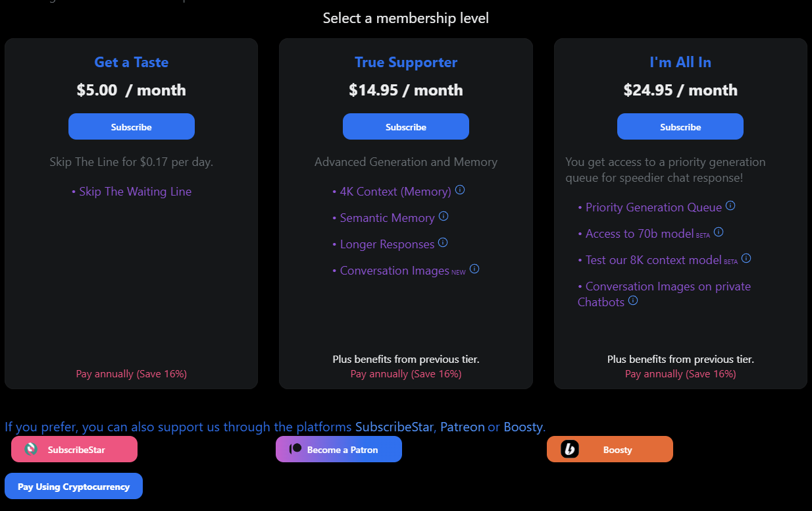Subscribe to the True Supporter plan
This screenshot has height=511, width=812.
pos(405,126)
